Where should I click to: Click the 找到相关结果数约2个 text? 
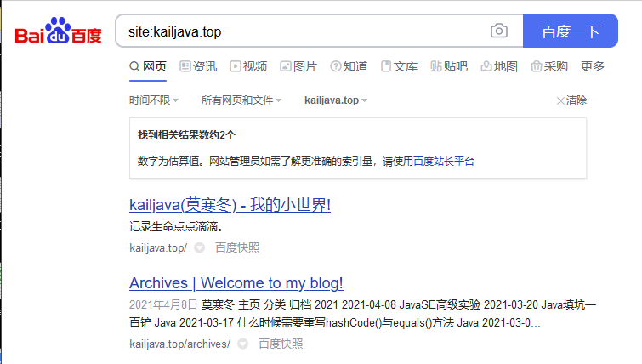(x=187, y=135)
